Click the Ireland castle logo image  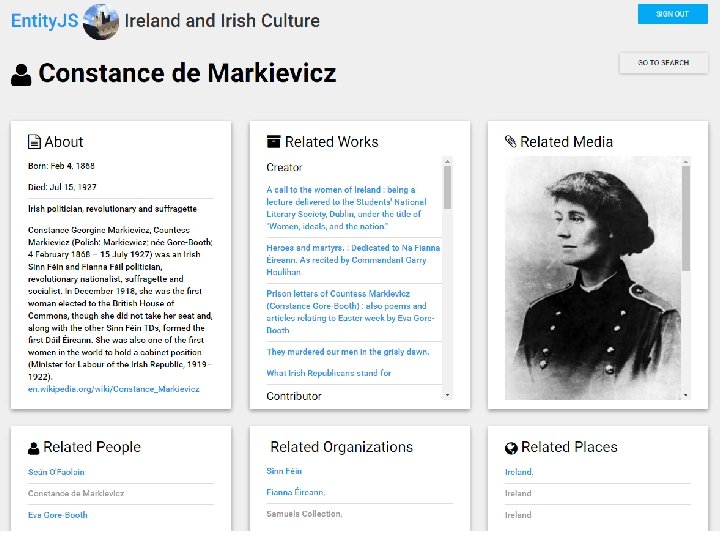click(x=100, y=21)
